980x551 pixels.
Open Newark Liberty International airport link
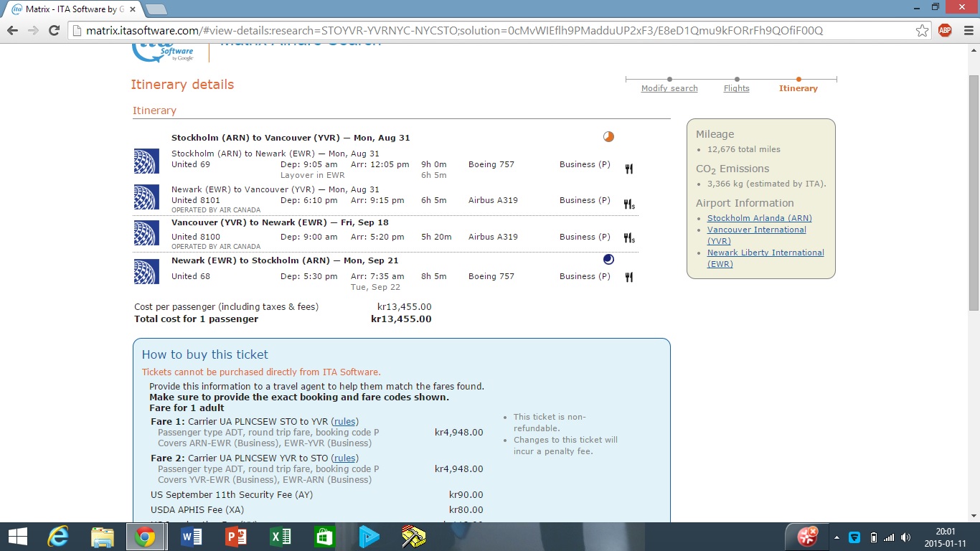pos(765,253)
